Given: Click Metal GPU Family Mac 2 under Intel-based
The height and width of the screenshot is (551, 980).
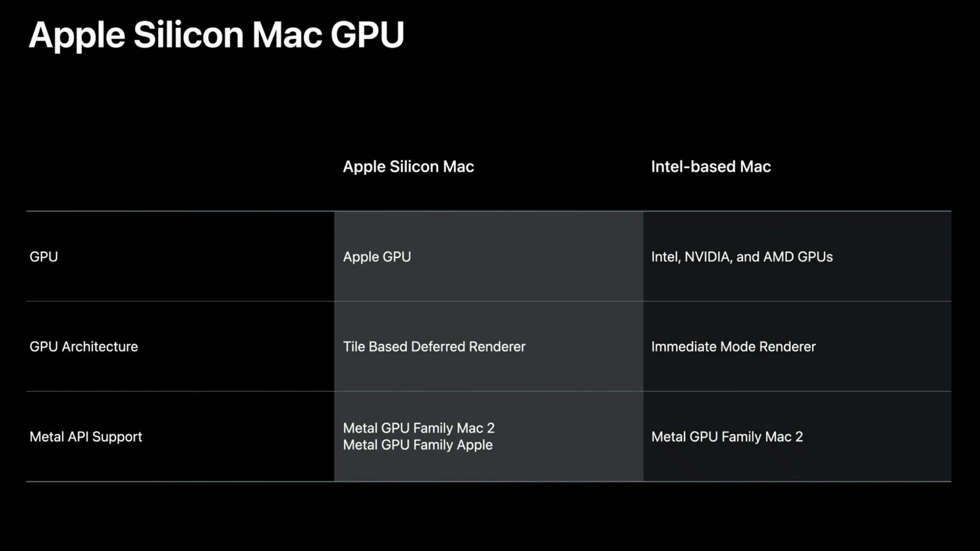Looking at the screenshot, I should click(x=727, y=437).
